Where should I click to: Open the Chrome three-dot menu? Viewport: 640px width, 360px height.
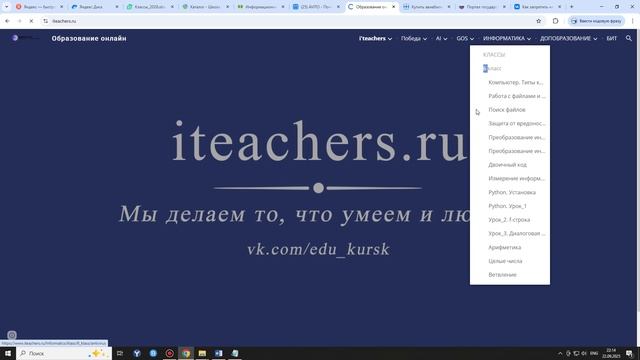click(632, 21)
